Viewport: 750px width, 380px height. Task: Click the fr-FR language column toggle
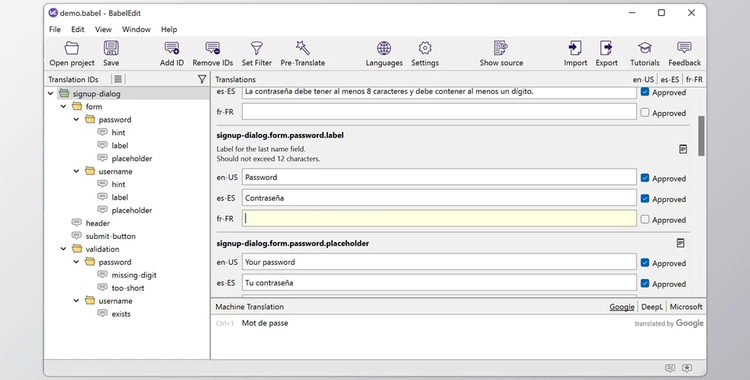694,79
